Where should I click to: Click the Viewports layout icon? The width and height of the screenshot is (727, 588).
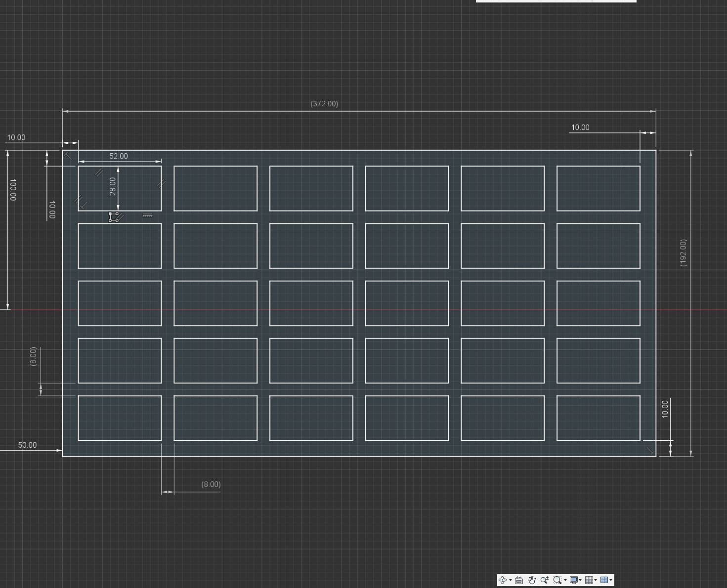tap(604, 580)
